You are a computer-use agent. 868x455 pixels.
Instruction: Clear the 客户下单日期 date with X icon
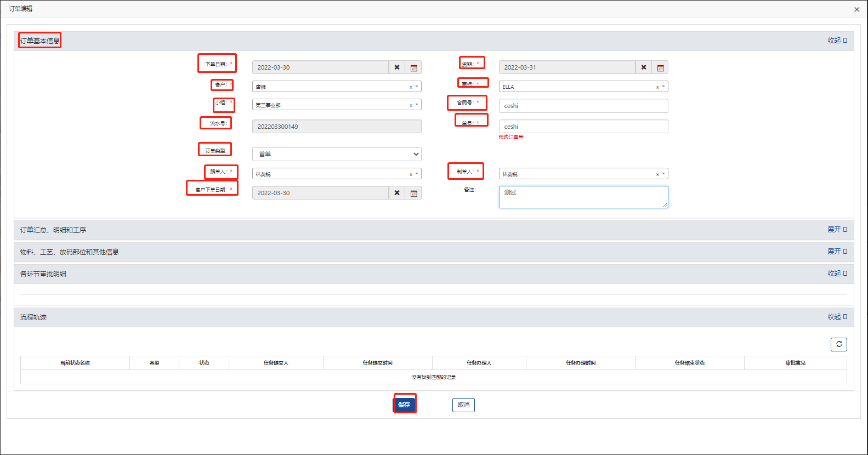click(397, 193)
